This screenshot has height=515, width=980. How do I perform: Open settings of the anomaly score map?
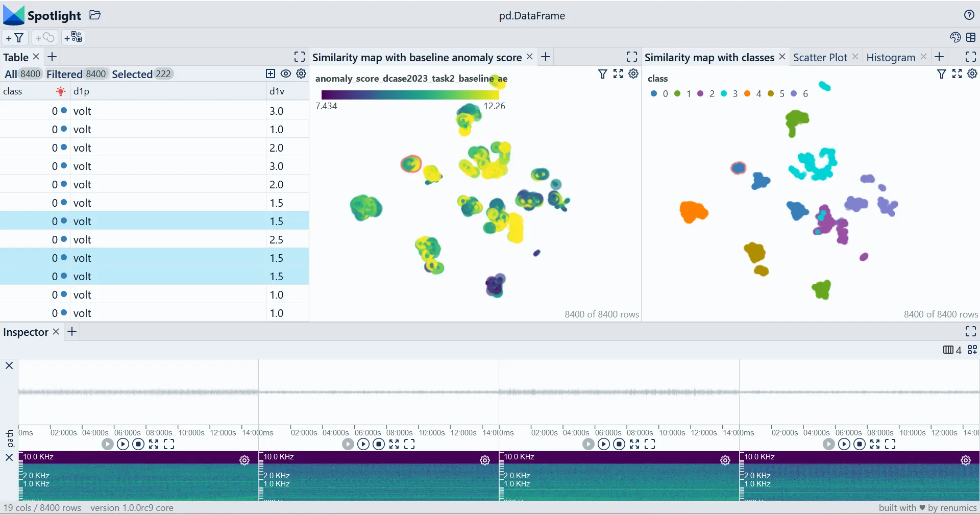click(x=633, y=74)
